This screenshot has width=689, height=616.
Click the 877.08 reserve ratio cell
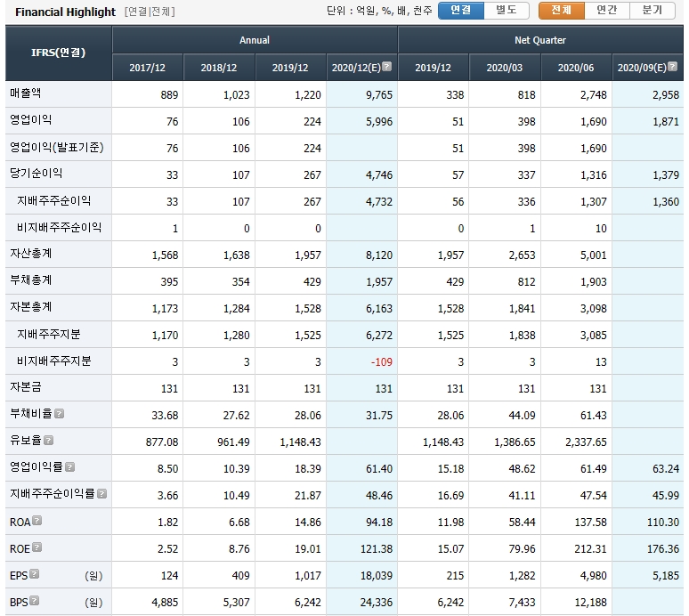coord(148,442)
